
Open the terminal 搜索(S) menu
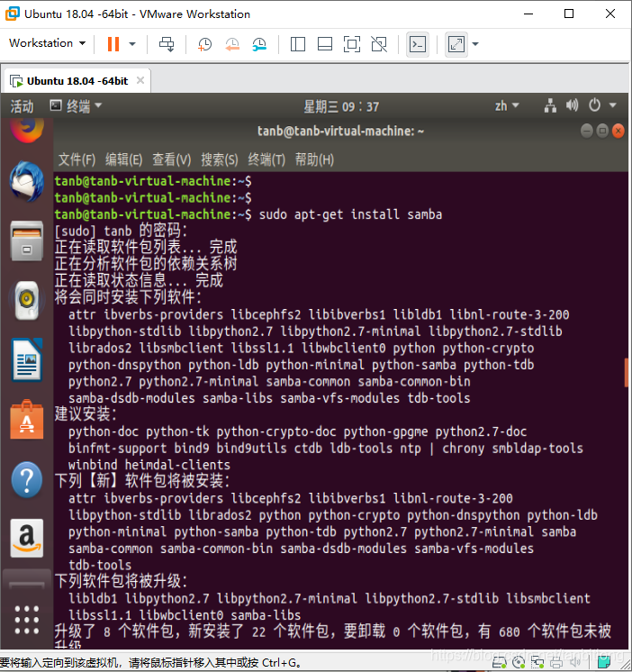220,159
